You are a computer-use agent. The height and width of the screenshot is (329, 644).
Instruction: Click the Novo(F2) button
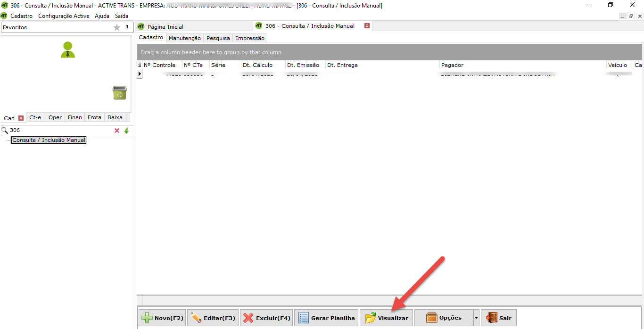click(162, 318)
